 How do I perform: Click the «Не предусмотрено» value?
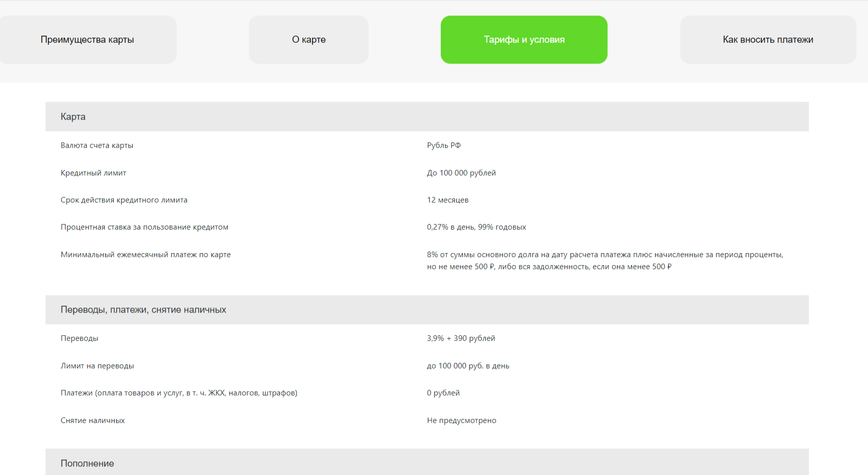coord(461,420)
